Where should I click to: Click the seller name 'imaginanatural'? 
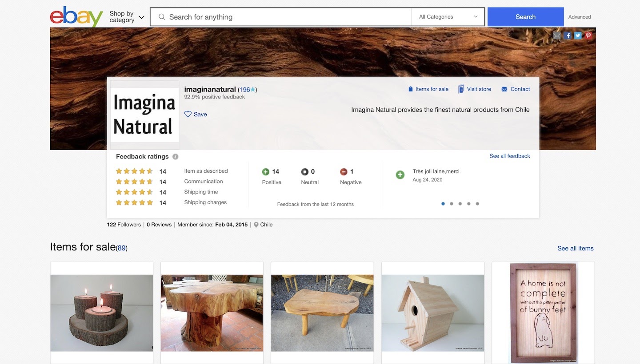pyautogui.click(x=210, y=89)
